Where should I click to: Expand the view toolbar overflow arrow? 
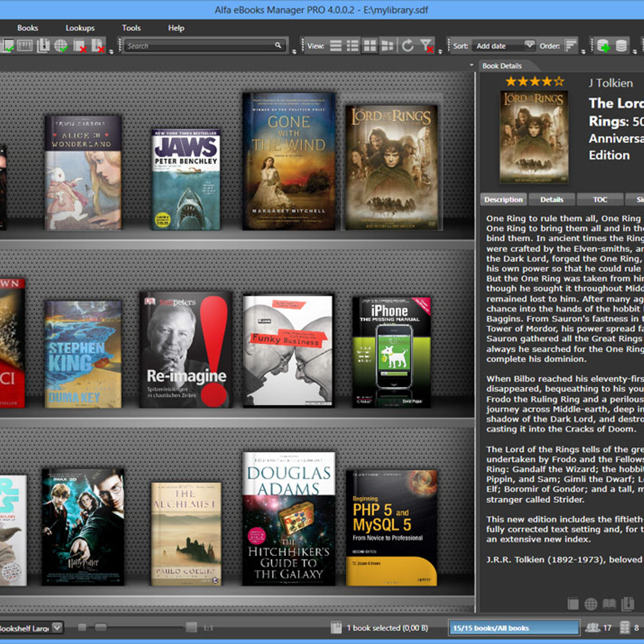(x=440, y=52)
